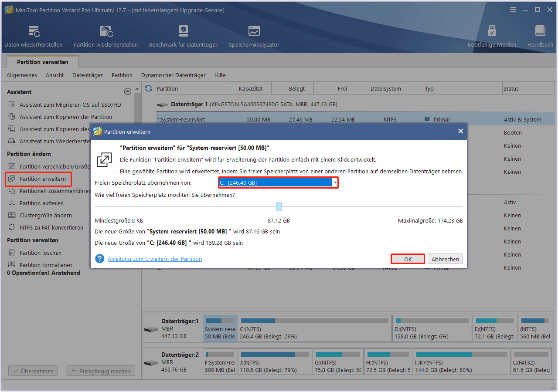Click Abbrechen to cancel dialog
Image resolution: width=558 pixels, height=392 pixels.
[x=445, y=259]
